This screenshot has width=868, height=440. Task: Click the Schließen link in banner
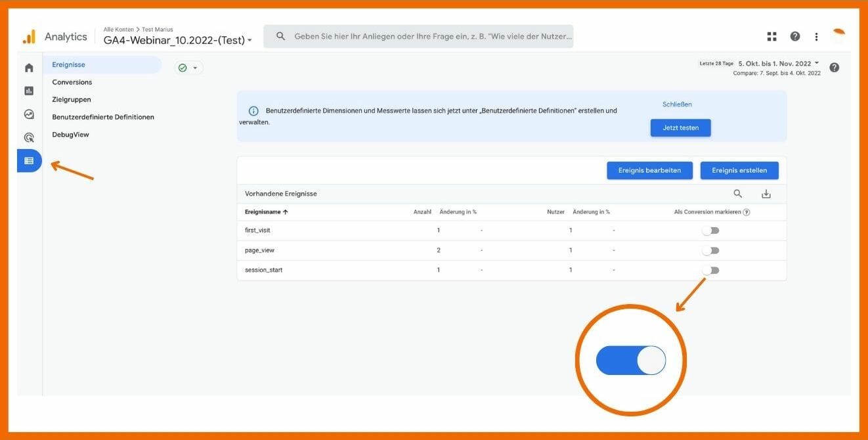point(677,104)
